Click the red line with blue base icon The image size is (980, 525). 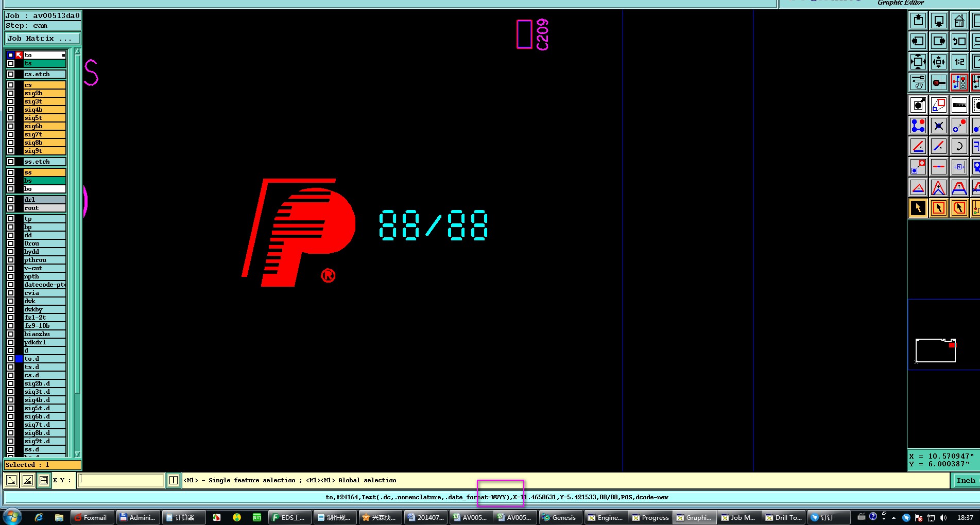click(918, 146)
